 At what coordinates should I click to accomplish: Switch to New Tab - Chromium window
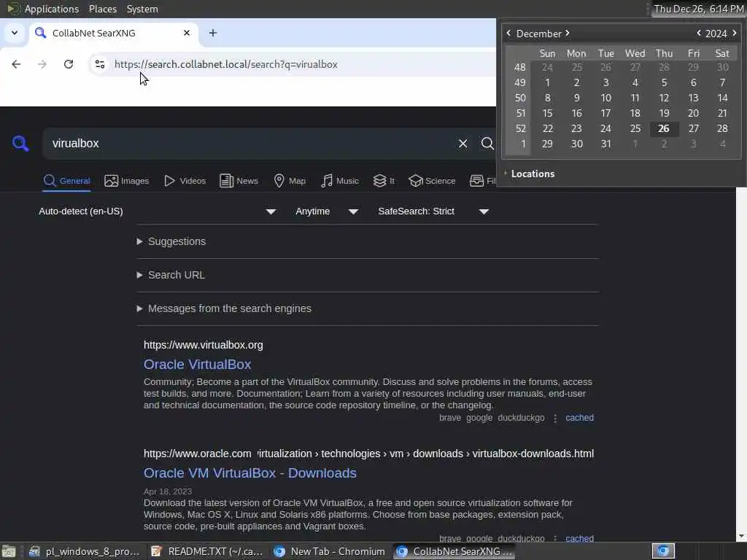[330, 551]
